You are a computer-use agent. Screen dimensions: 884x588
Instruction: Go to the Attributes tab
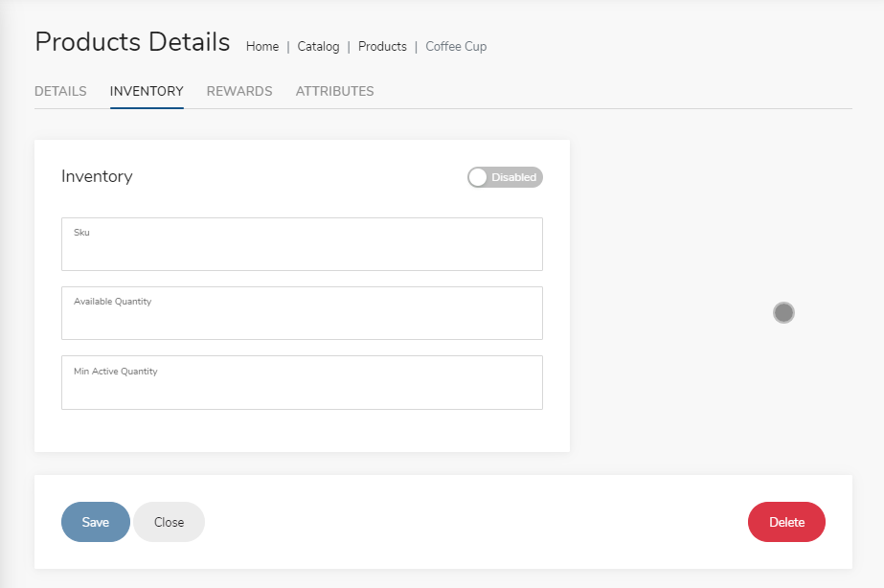(335, 91)
